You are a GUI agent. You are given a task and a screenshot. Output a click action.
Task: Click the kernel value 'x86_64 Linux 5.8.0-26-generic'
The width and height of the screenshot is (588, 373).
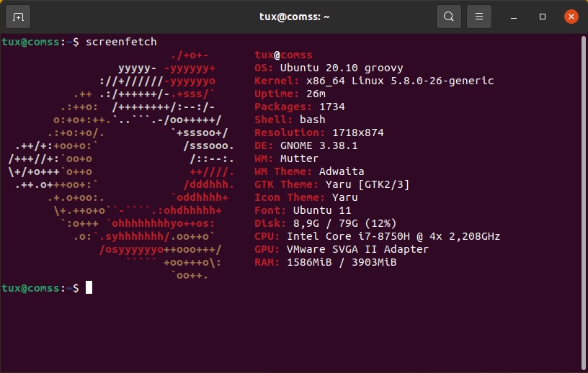click(x=400, y=81)
